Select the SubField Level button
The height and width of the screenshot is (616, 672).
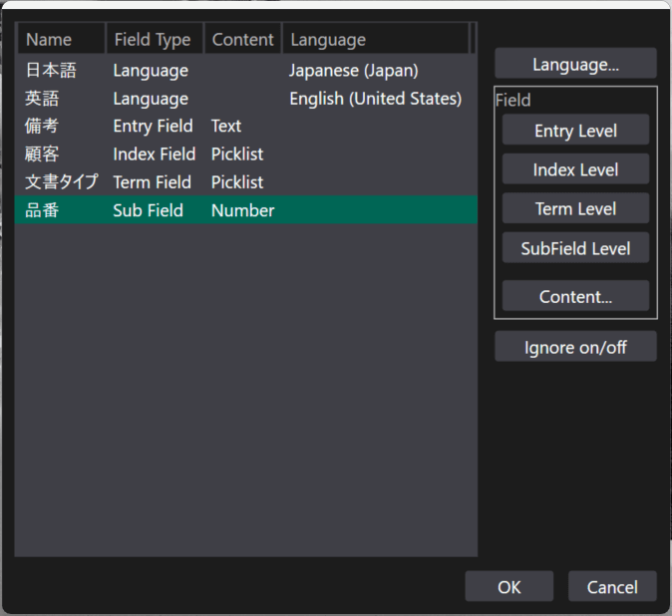(x=575, y=248)
